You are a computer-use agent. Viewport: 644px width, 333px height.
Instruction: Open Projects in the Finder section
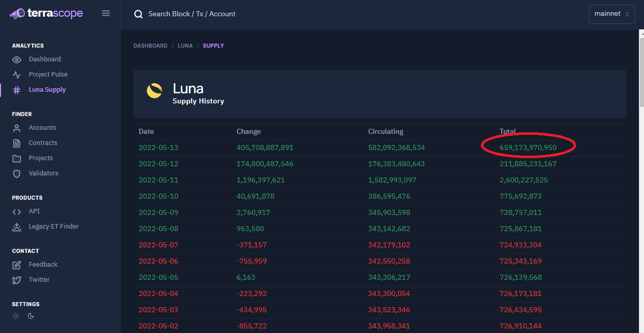click(41, 158)
